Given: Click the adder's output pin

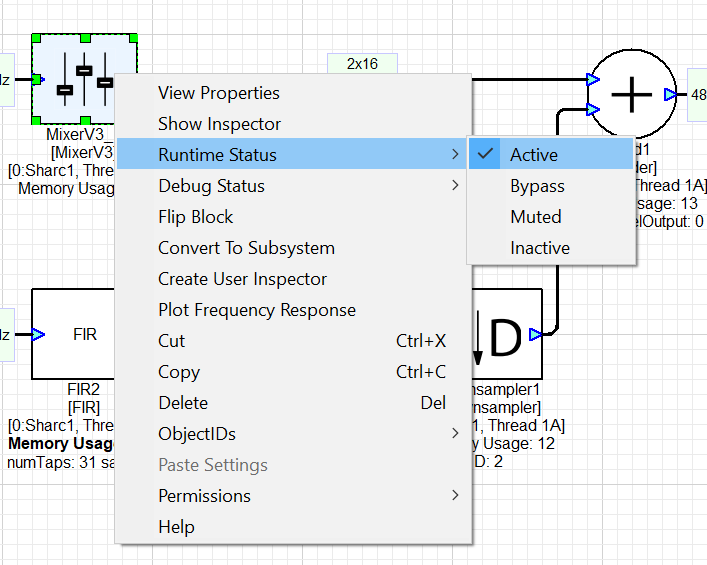Looking at the screenshot, I should [x=670, y=95].
